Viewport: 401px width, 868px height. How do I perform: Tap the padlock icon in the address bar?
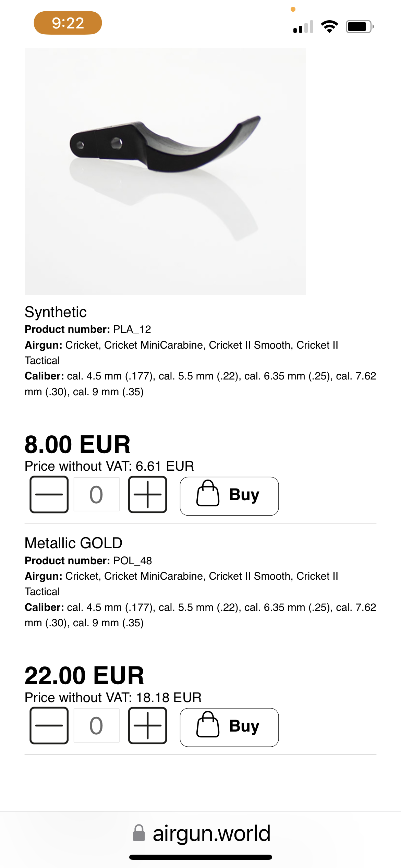139,833
